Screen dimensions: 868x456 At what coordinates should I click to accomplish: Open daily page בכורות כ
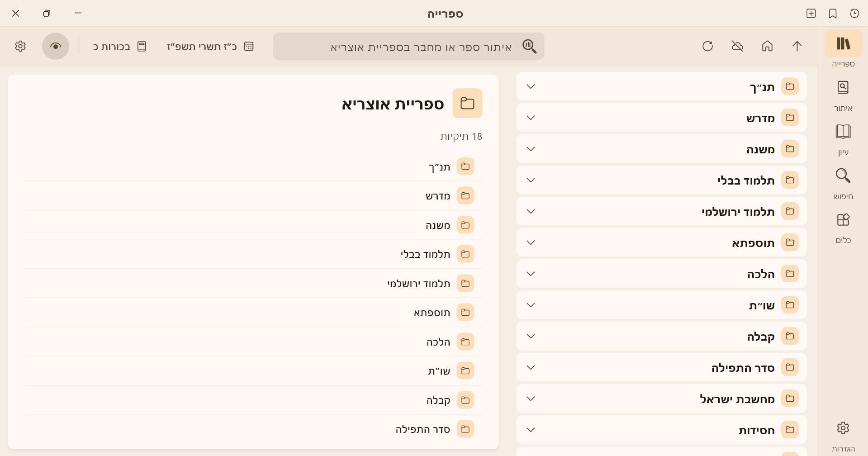tap(120, 47)
